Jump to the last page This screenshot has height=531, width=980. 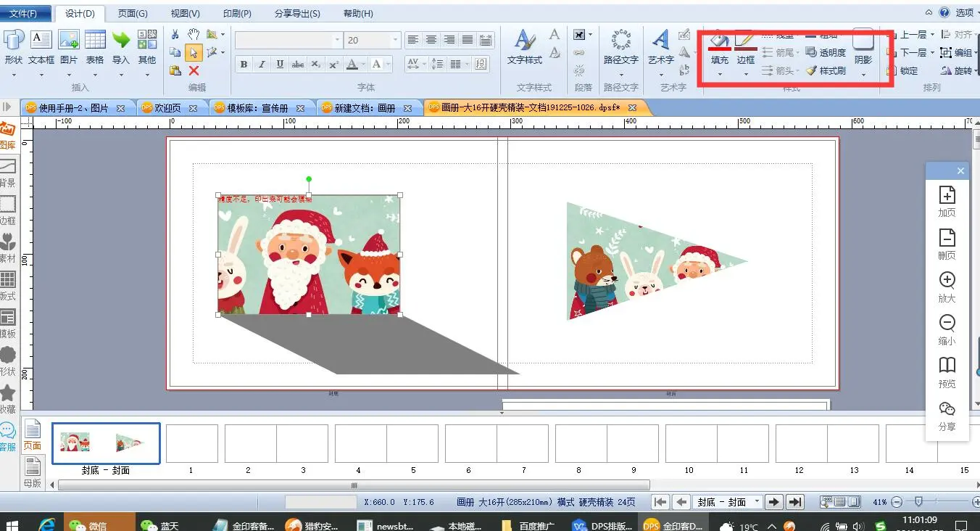tap(795, 502)
